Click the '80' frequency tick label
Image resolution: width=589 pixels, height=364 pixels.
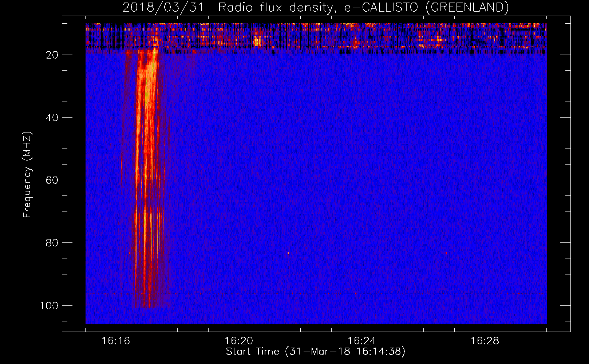tap(52, 243)
